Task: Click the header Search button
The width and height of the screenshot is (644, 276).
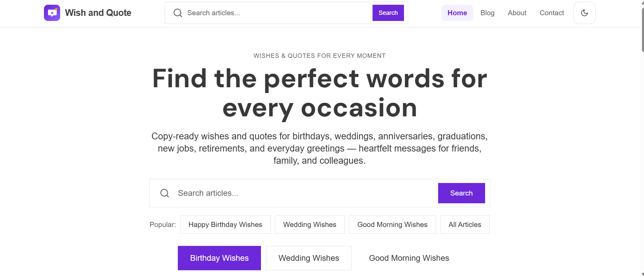Action: [388, 13]
